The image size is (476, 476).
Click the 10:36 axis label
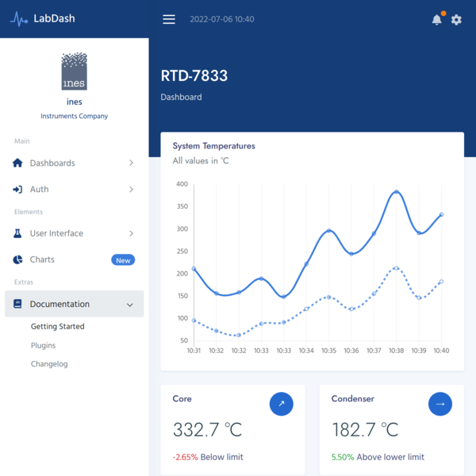point(351,351)
